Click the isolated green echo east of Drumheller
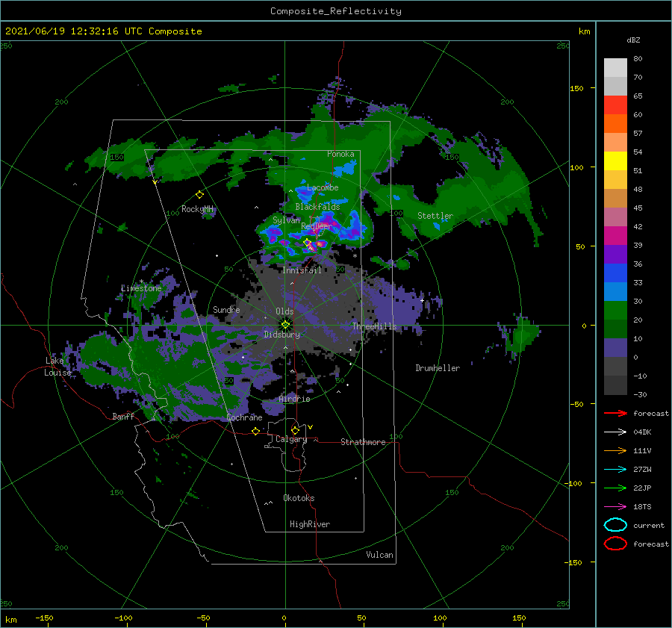The width and height of the screenshot is (672, 628). coord(523,335)
